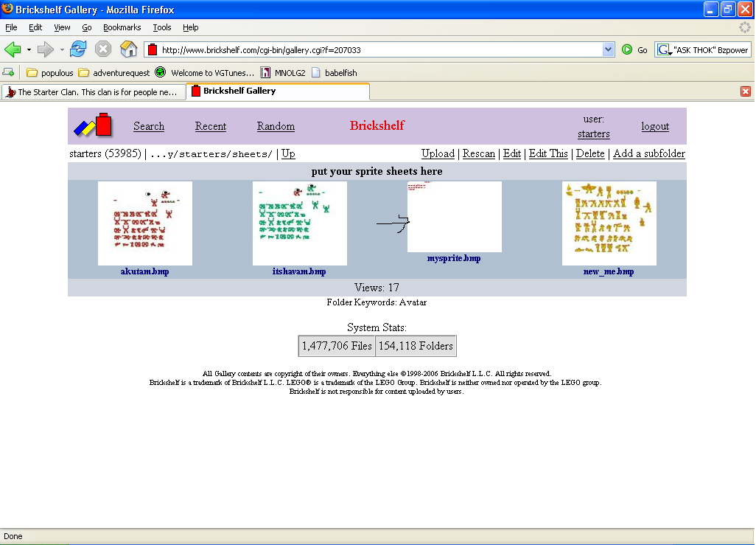The height and width of the screenshot is (545, 756).
Task: Open the itshavam.bmp thumbnail
Action: click(x=300, y=223)
